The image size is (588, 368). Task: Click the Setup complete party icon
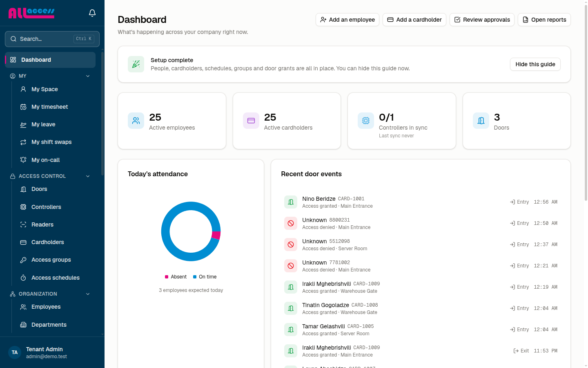click(x=136, y=64)
